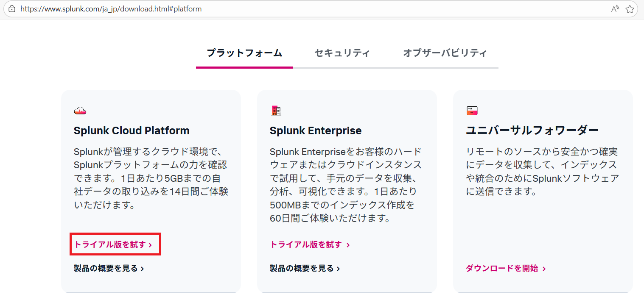Click the Splunk Enterprise description paragraph
Screen dimensions: 644x308
tap(345, 185)
